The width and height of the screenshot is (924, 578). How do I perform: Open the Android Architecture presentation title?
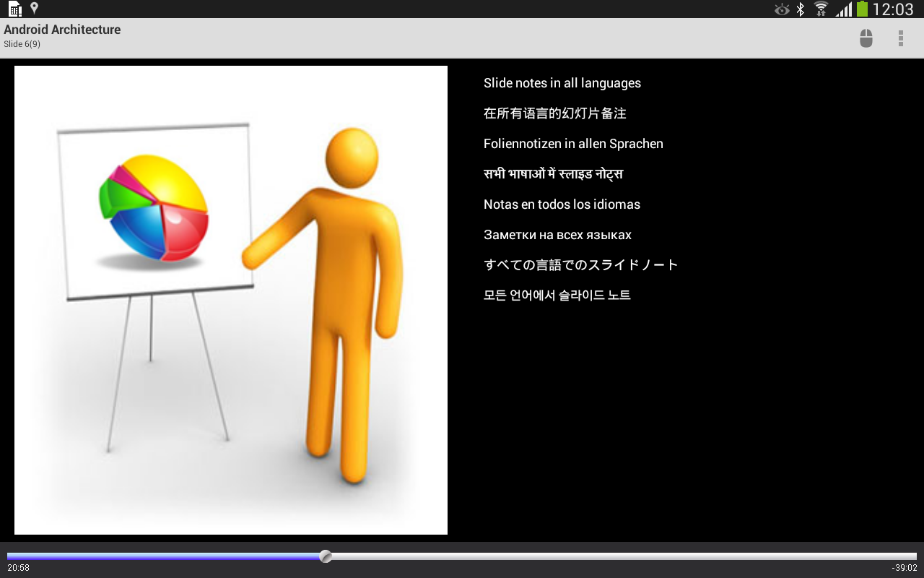(x=62, y=30)
